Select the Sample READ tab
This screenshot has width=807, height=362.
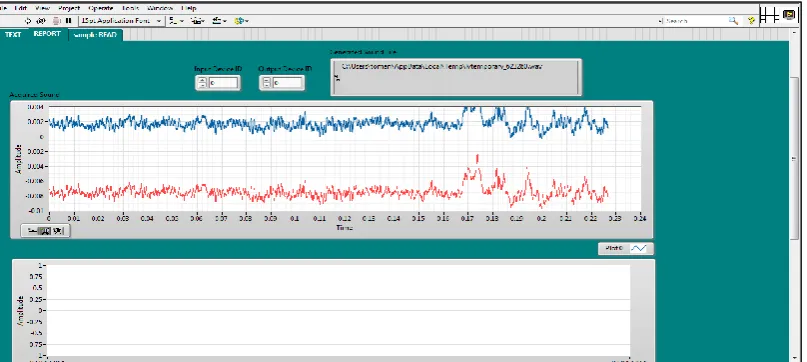click(95, 35)
